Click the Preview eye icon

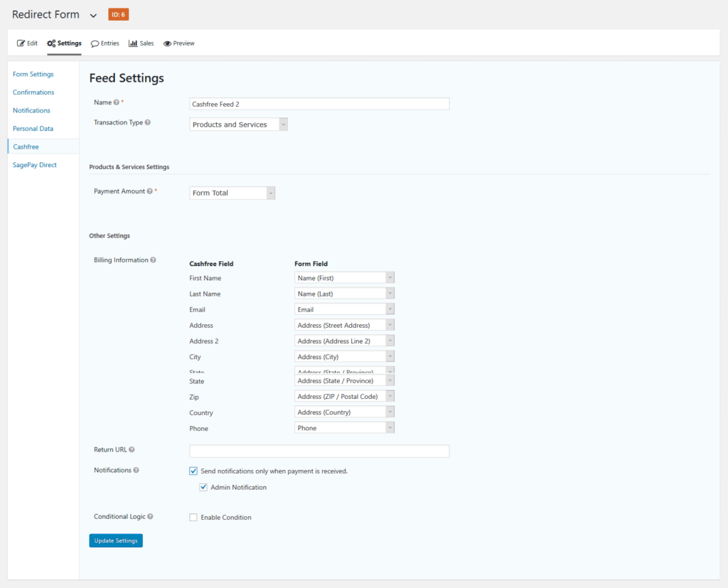click(x=167, y=43)
